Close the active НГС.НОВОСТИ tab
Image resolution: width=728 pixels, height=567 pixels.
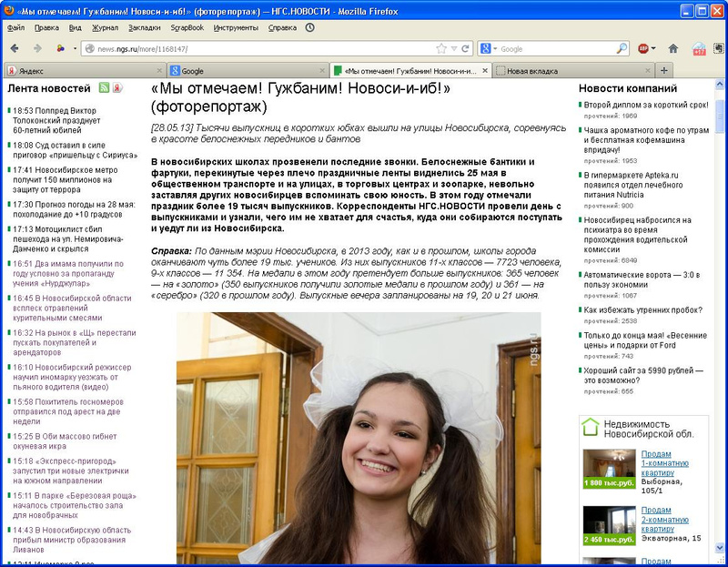click(484, 70)
